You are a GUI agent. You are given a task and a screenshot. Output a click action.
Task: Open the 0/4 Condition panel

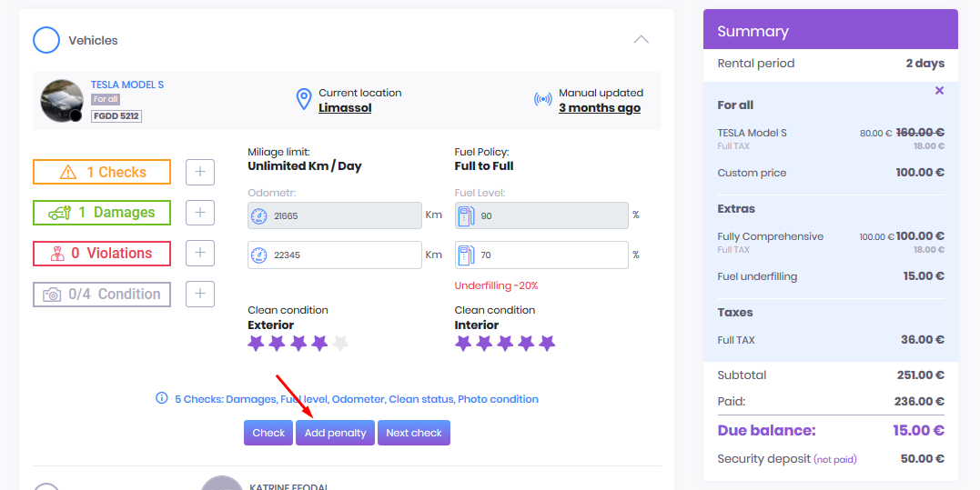coord(102,294)
